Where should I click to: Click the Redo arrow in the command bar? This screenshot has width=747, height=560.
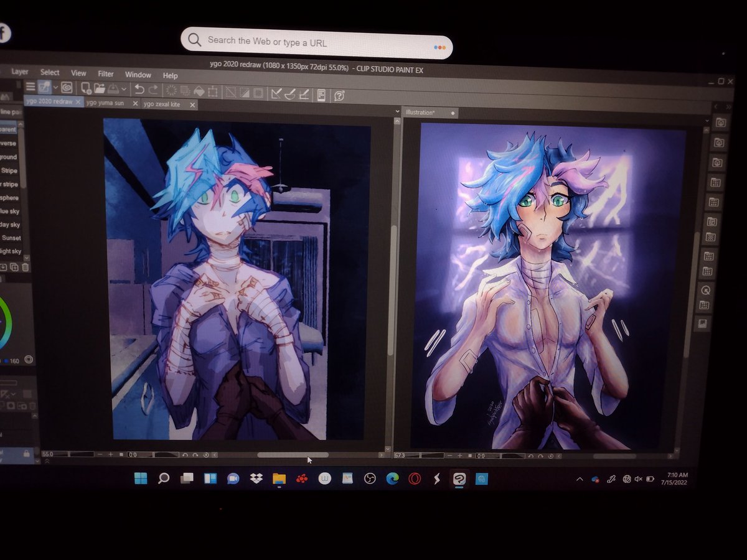tap(153, 90)
